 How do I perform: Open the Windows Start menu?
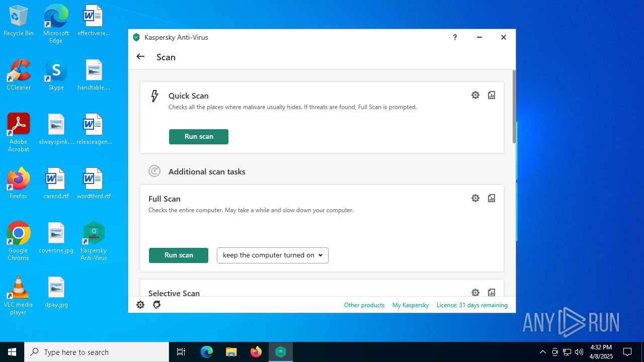tap(12, 352)
